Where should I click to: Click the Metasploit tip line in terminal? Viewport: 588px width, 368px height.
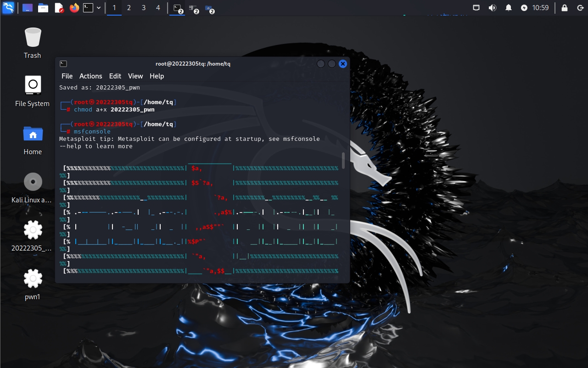[190, 139]
